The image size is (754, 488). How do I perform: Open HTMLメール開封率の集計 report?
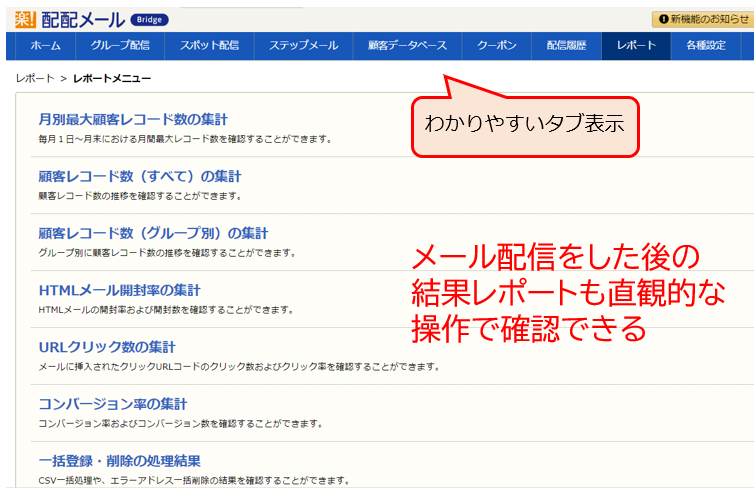[x=119, y=290]
